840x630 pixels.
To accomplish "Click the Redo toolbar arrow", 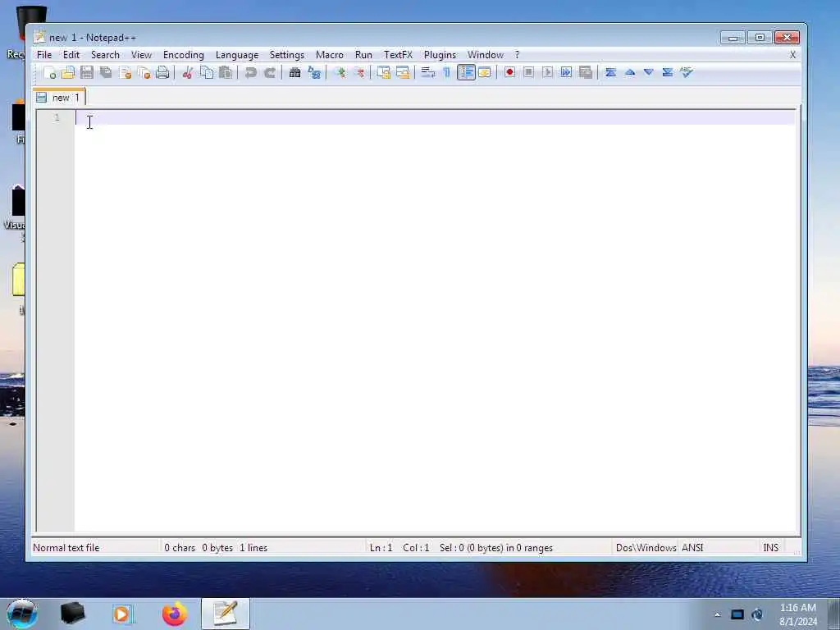I will pyautogui.click(x=269, y=72).
